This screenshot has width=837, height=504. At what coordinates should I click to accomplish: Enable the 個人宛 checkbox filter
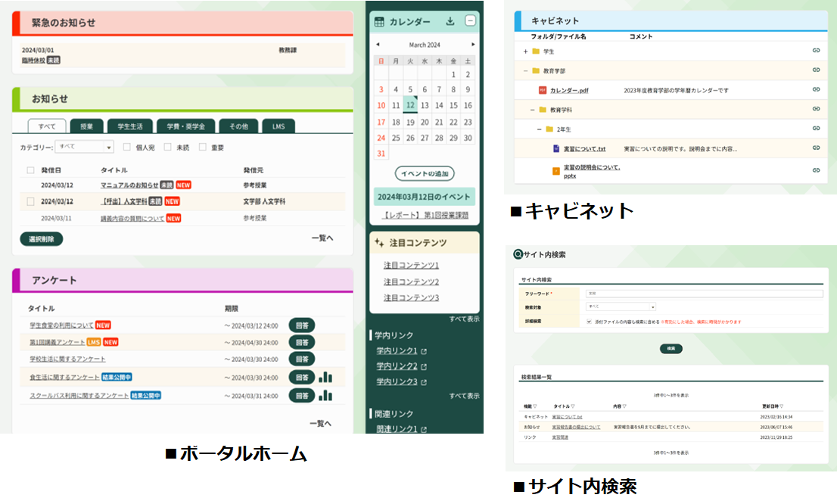[x=127, y=148]
